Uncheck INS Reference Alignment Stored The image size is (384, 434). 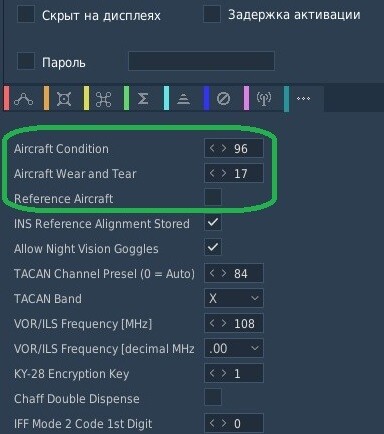[x=213, y=222]
